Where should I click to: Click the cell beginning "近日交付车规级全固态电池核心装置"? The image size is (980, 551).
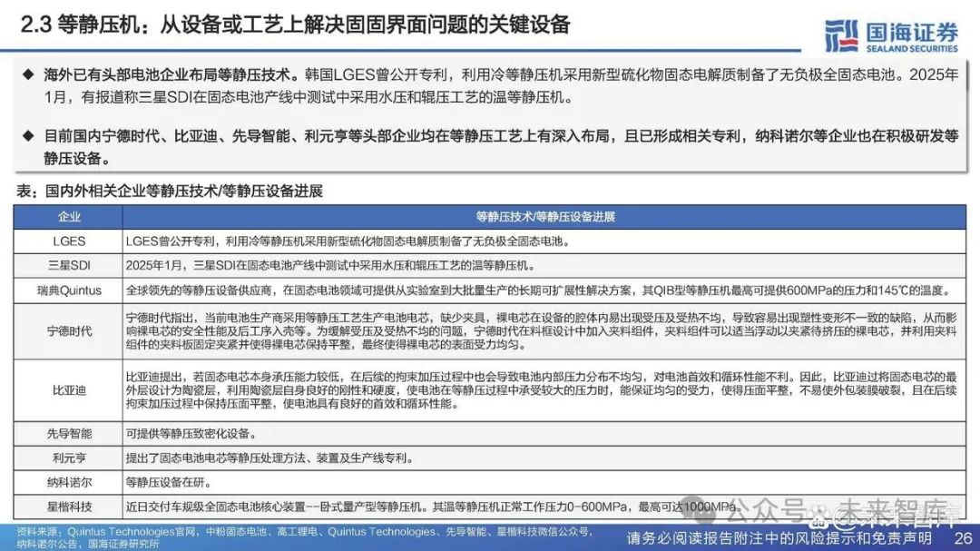tap(544, 507)
